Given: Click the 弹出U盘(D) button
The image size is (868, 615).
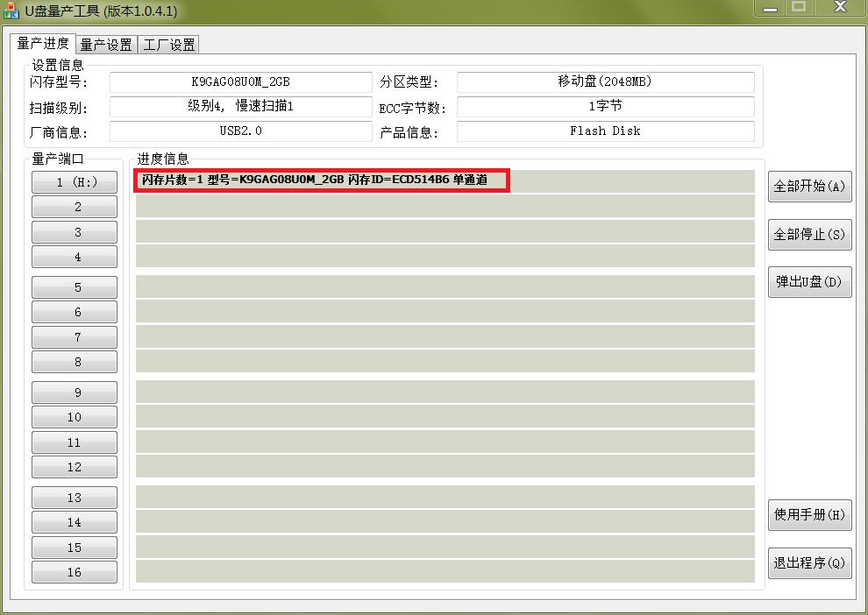Looking at the screenshot, I should [x=809, y=282].
